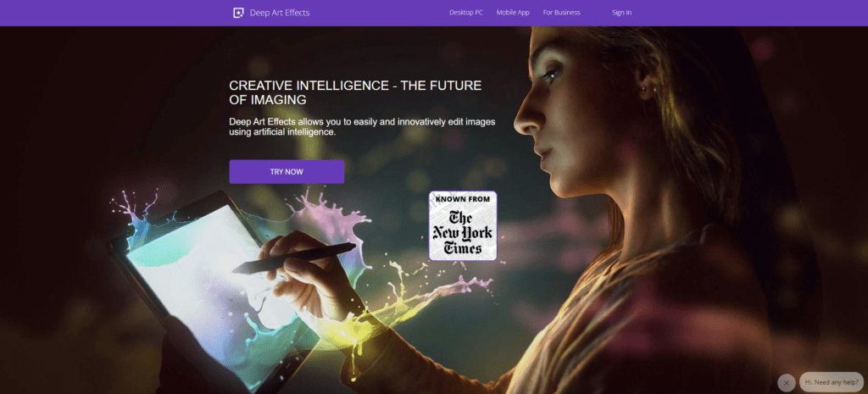The image size is (868, 394).
Task: Click the Known From New York Times badge
Action: coord(463,225)
